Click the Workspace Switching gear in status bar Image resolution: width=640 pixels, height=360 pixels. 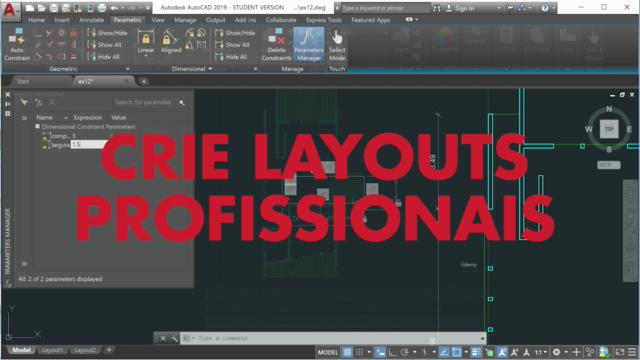tap(556, 352)
